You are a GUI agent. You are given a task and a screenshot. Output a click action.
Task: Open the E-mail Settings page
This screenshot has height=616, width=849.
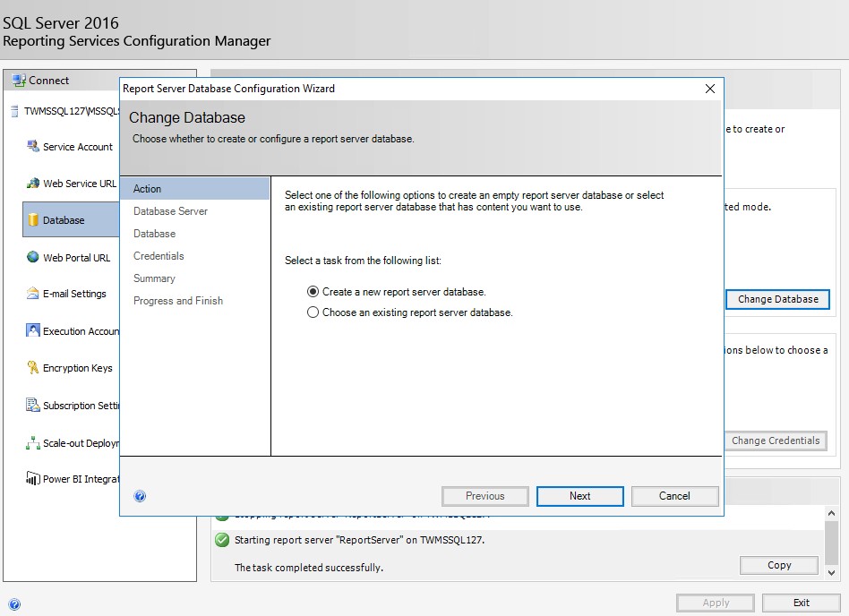(74, 294)
